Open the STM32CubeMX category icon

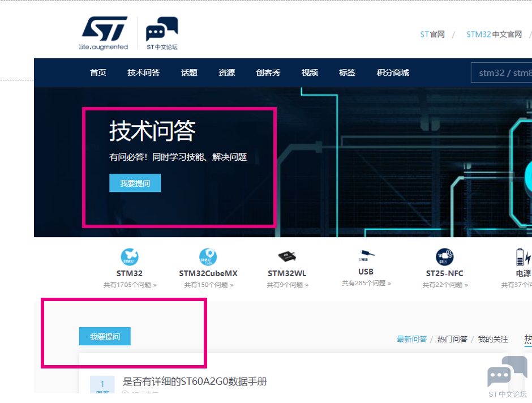click(x=208, y=257)
